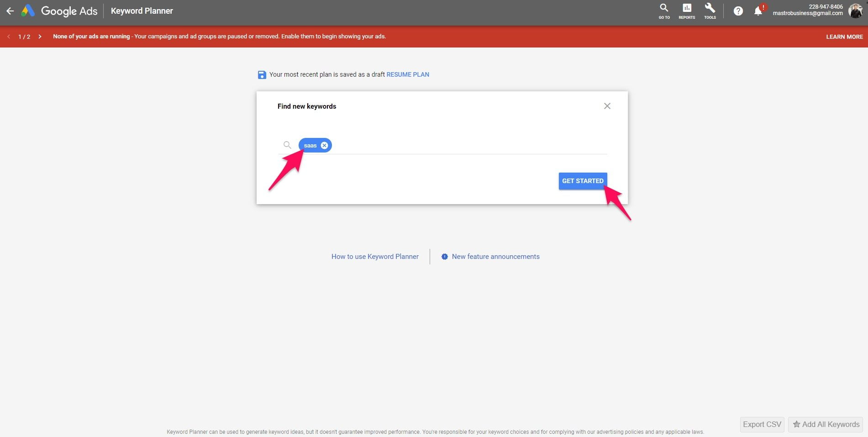
Task: Open the Tools wrench icon
Action: point(710,11)
